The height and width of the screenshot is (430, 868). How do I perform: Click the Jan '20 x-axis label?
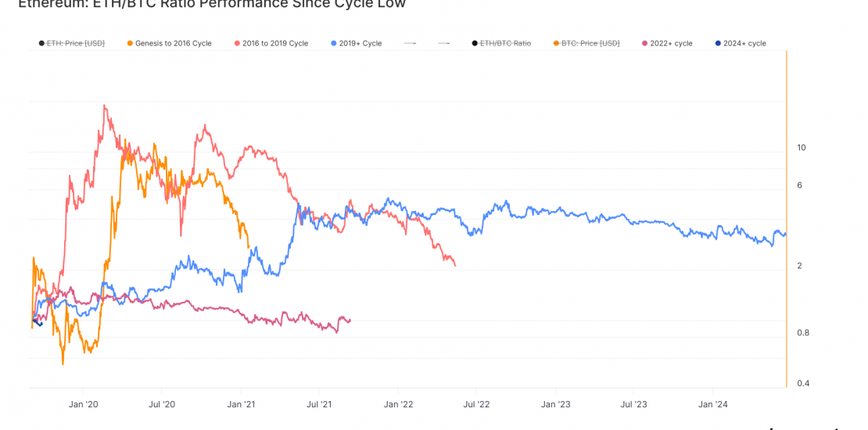[83, 404]
